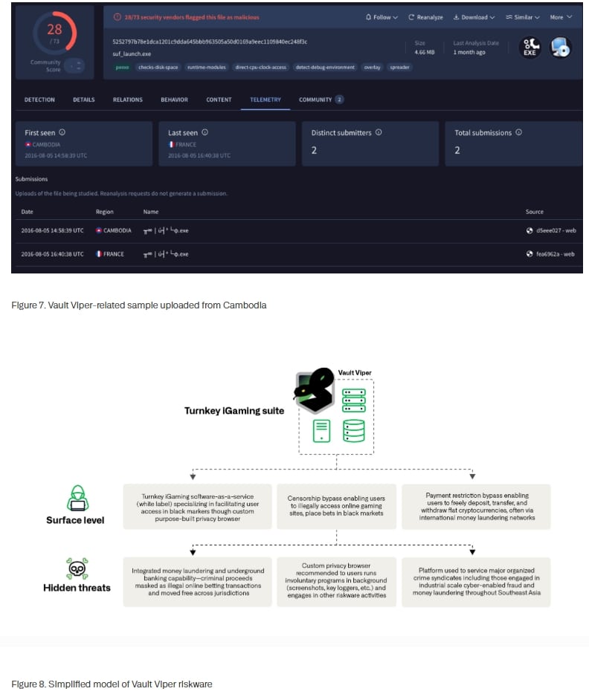Click the malicious alert warning icon
Image resolution: width=589 pixels, height=700 pixels.
tap(116, 16)
